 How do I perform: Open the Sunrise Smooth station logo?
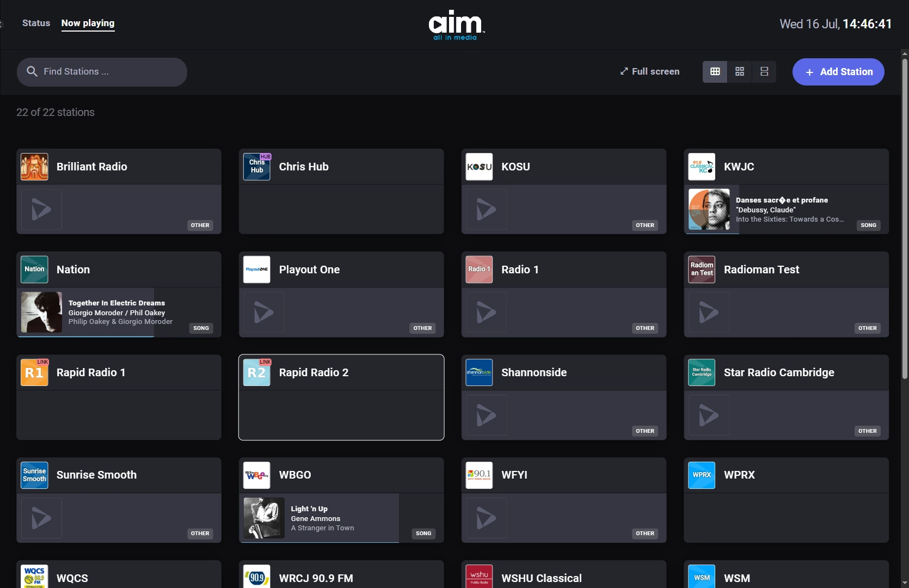coord(34,475)
